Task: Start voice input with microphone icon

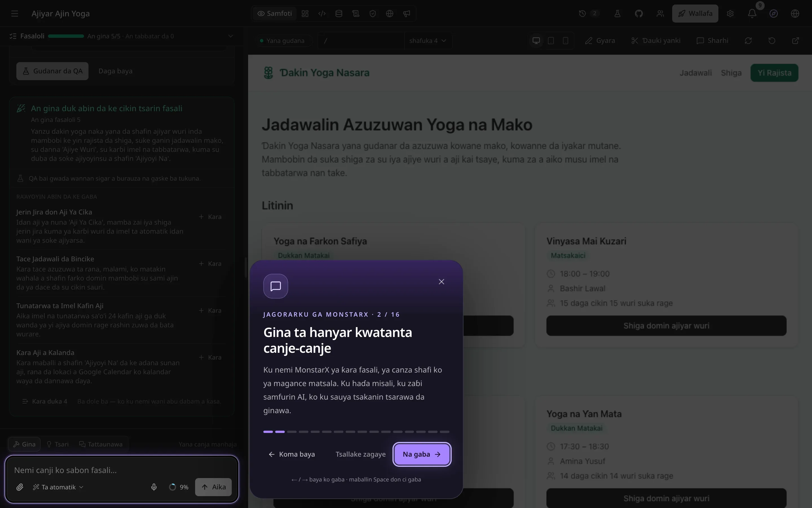Action: tap(154, 487)
